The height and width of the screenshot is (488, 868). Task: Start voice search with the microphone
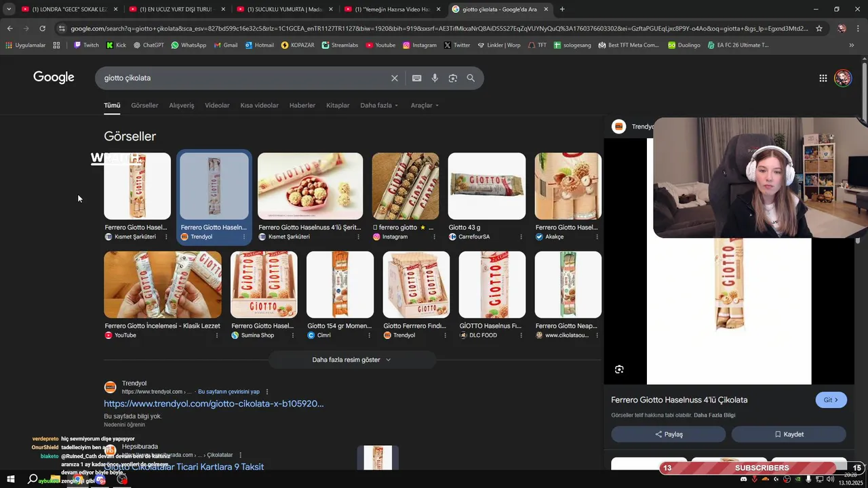(x=435, y=78)
